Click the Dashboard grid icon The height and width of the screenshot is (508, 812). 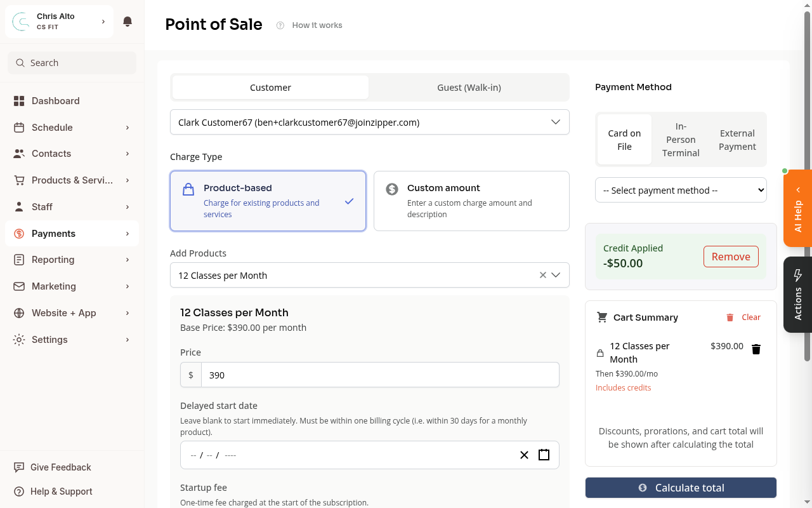click(x=19, y=101)
